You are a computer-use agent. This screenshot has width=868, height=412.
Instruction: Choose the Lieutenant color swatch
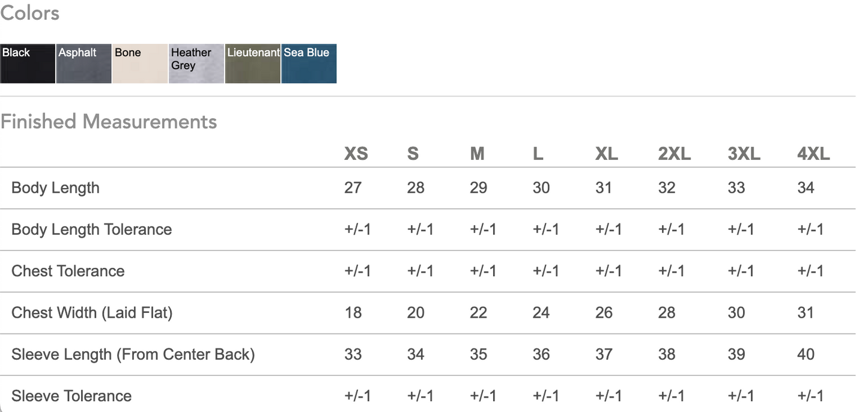tap(253, 63)
